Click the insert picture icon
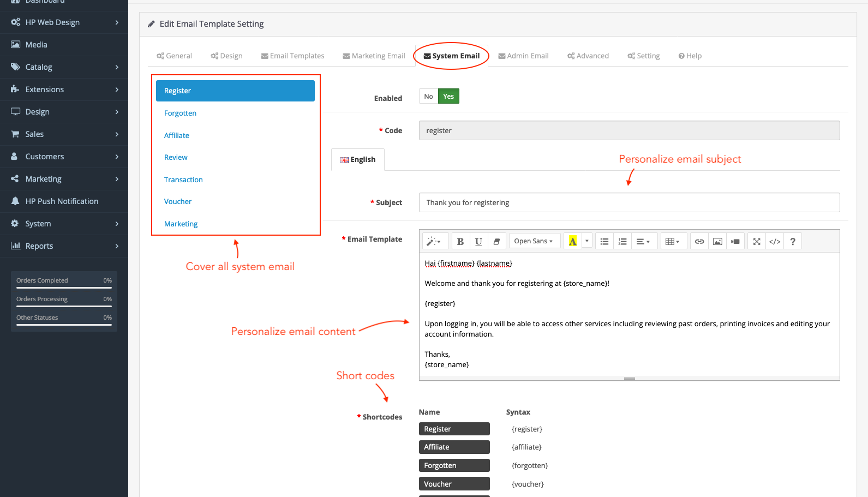This screenshot has width=868, height=497. [x=717, y=241]
